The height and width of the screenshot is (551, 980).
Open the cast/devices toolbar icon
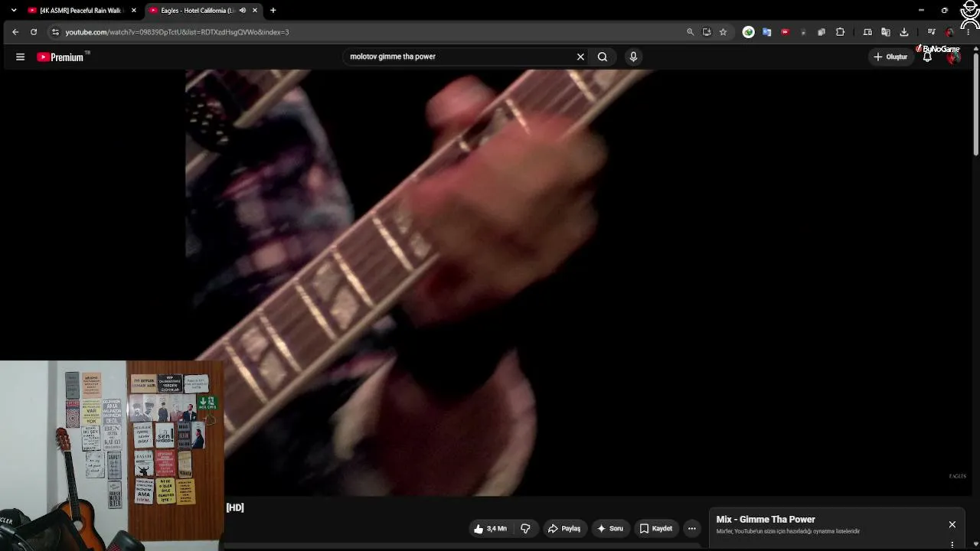click(867, 32)
